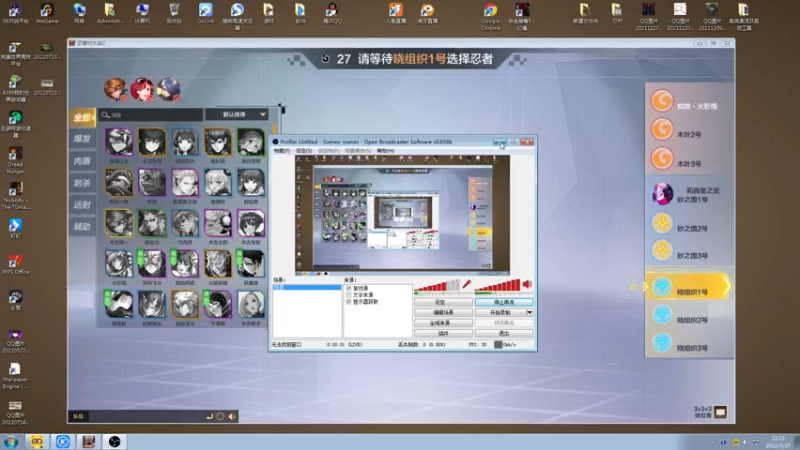
Task: Select the 木叶2号 player swirl icon
Action: [662, 129]
